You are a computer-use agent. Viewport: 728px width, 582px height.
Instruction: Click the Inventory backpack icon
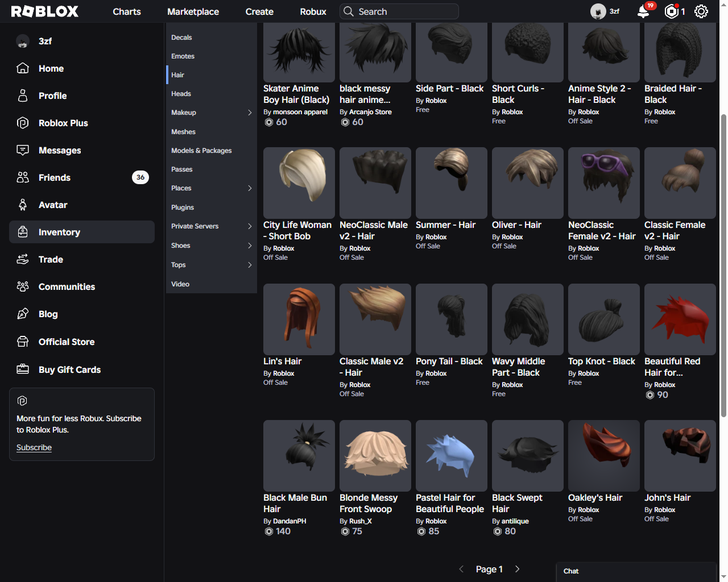coord(23,232)
